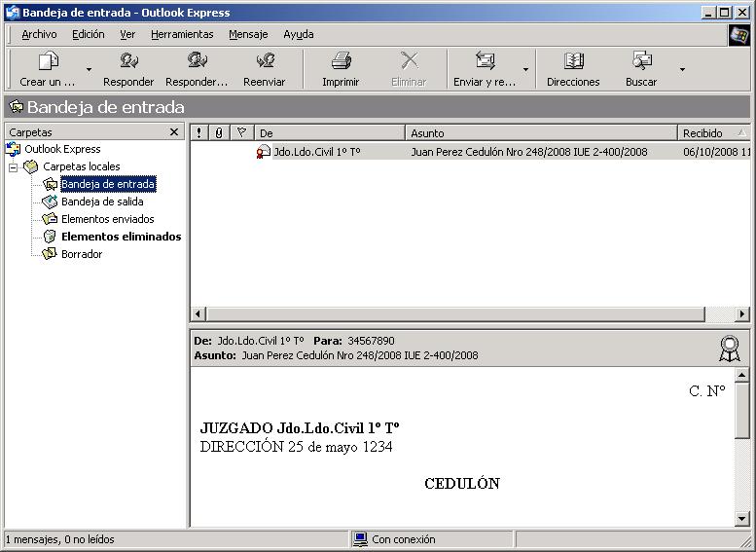Open the Edición menu

[x=89, y=34]
